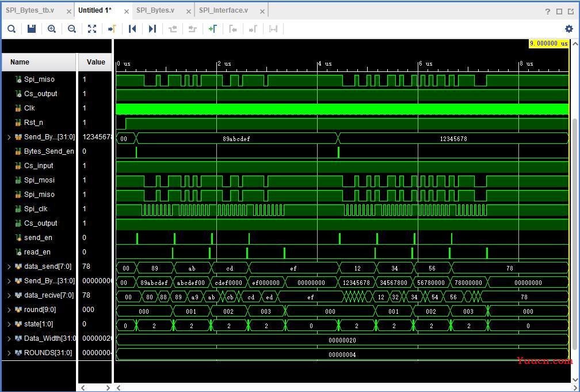Click the Previous Marker icon

click(233, 29)
